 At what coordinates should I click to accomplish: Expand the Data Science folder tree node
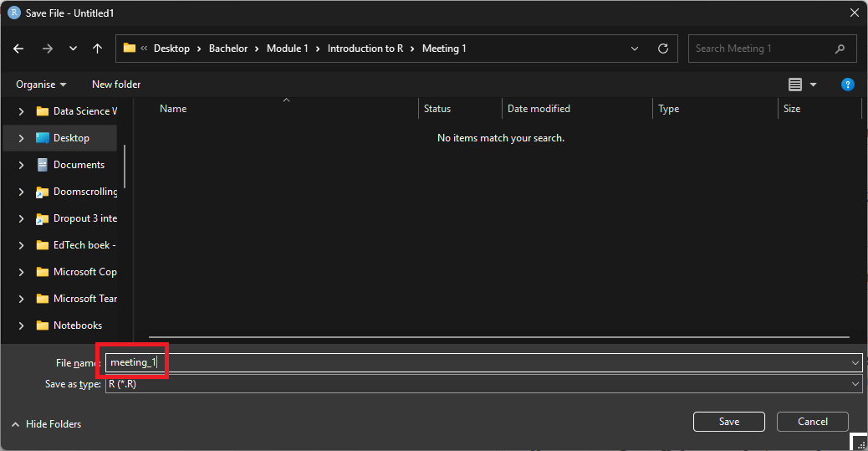(x=21, y=111)
